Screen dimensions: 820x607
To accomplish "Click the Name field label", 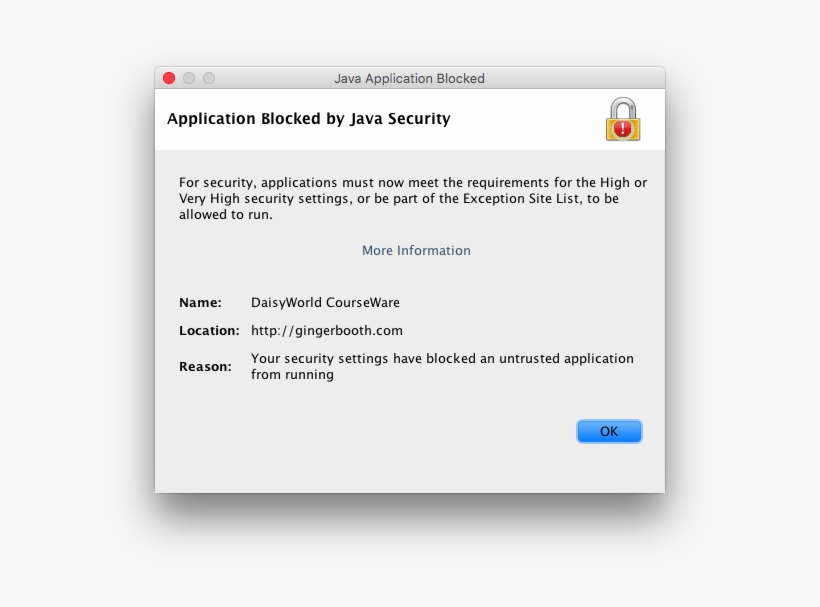I will click(x=200, y=302).
